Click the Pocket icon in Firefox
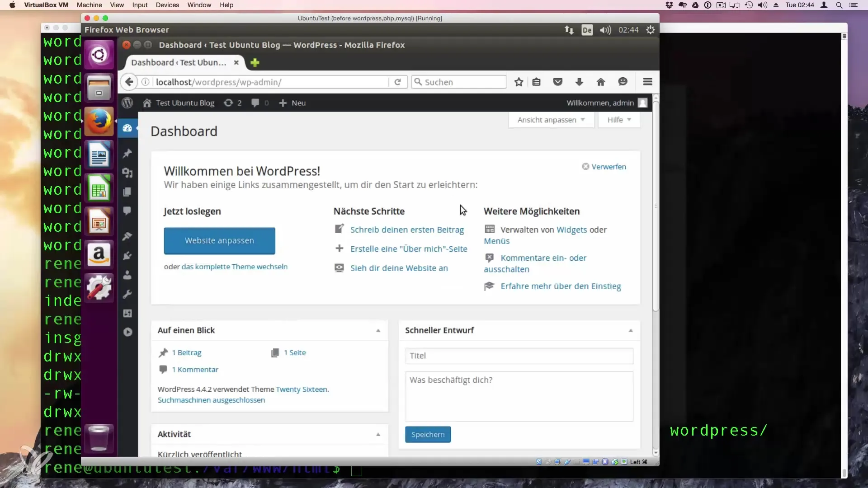This screenshot has height=488, width=868. [x=558, y=82]
